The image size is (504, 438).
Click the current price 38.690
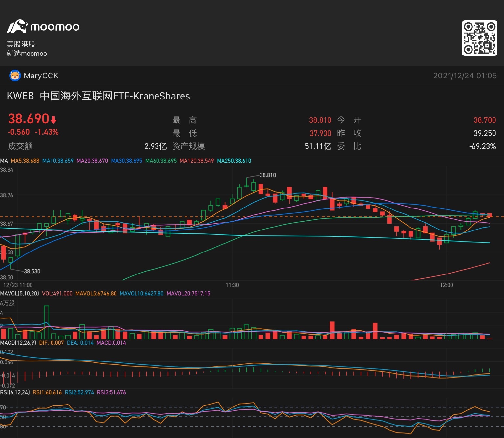(29, 119)
